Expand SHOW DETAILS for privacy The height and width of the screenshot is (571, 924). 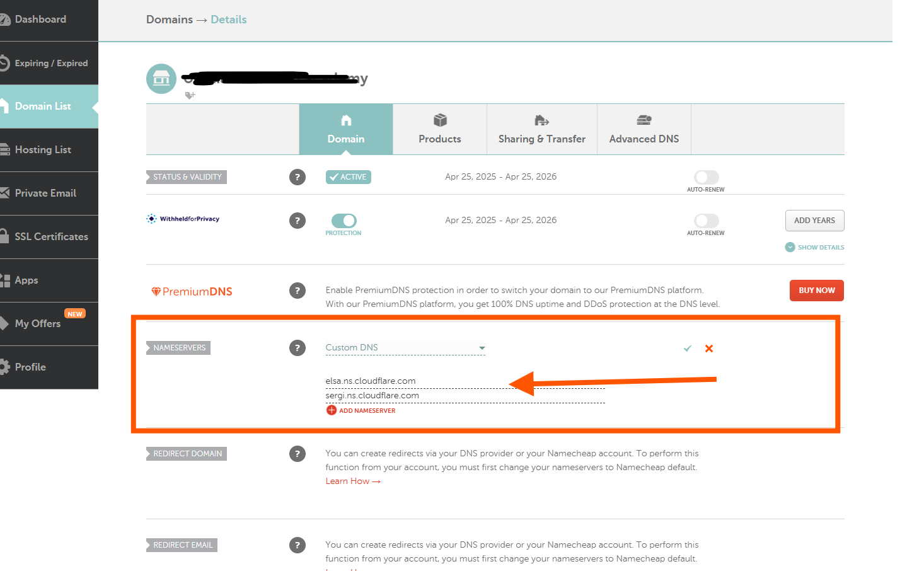(814, 247)
